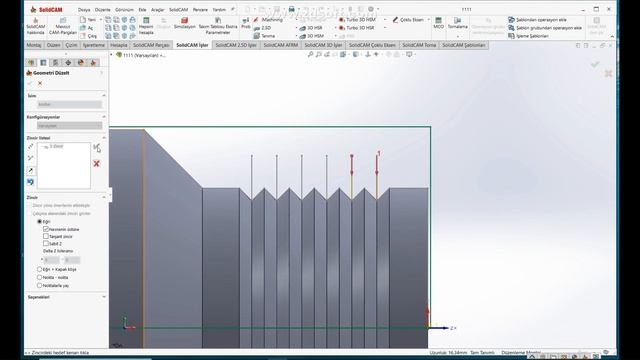The image size is (640, 360).
Task: Open the Dosya menu
Action: [x=84, y=9]
